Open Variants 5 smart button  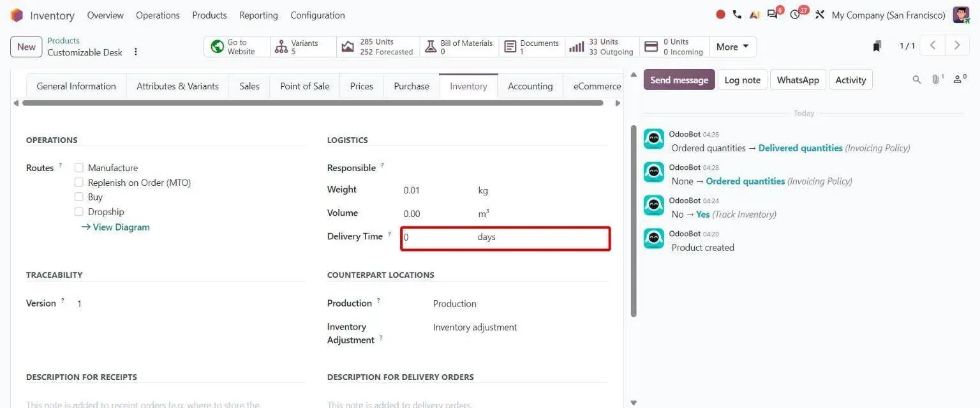pyautogui.click(x=303, y=47)
